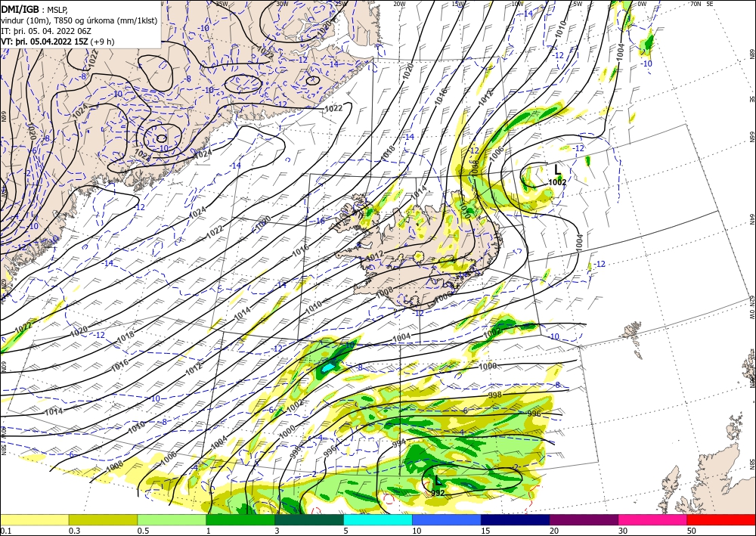Image resolution: width=756 pixels, height=536 pixels.
Task: Click the 'DMI/IGB' title text
Action: (20, 8)
